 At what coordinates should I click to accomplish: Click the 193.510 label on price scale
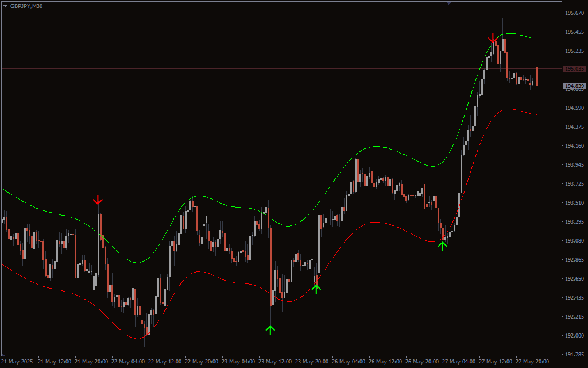(574, 202)
